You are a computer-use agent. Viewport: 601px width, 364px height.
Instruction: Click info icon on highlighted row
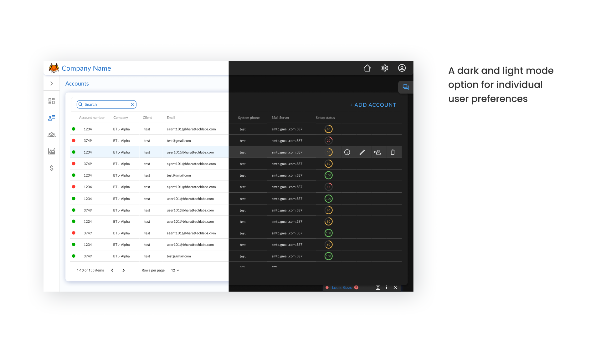(347, 152)
